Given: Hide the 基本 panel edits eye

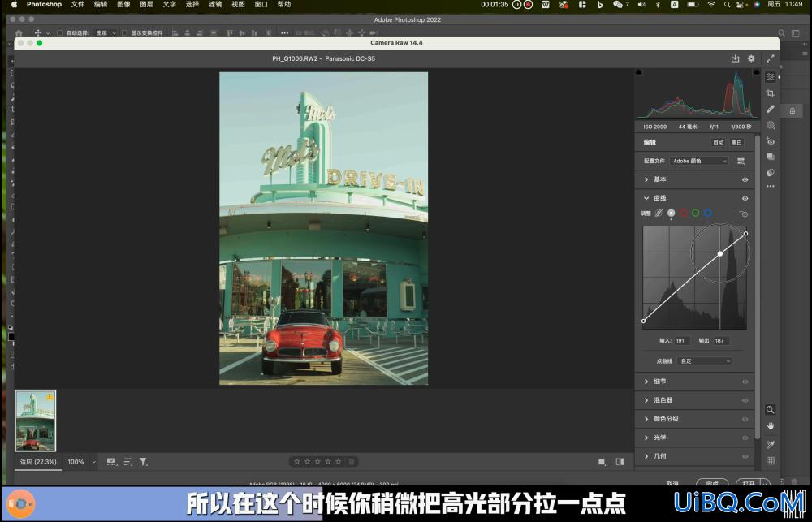Looking at the screenshot, I should tap(745, 179).
